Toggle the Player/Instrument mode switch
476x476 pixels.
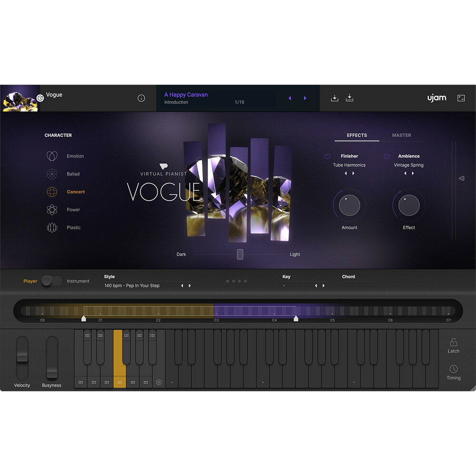tap(52, 281)
